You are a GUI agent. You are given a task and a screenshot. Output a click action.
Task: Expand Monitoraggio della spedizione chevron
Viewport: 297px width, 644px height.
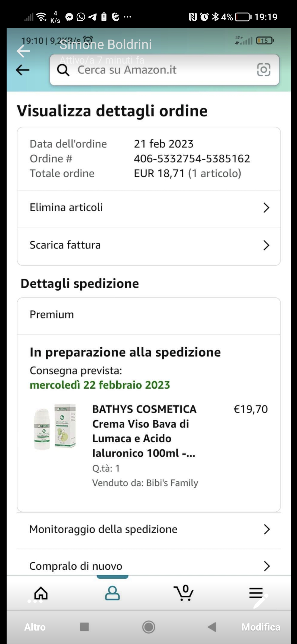coord(266,529)
